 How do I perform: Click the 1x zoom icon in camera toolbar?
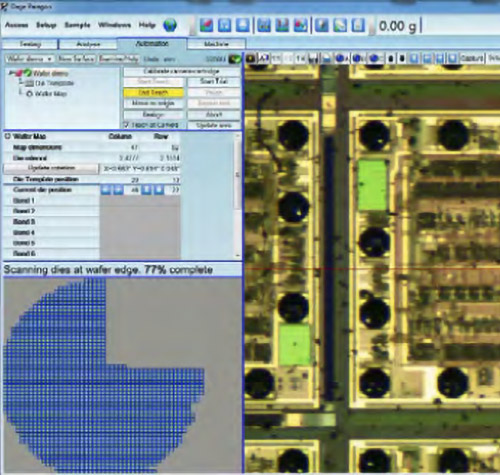click(300, 59)
